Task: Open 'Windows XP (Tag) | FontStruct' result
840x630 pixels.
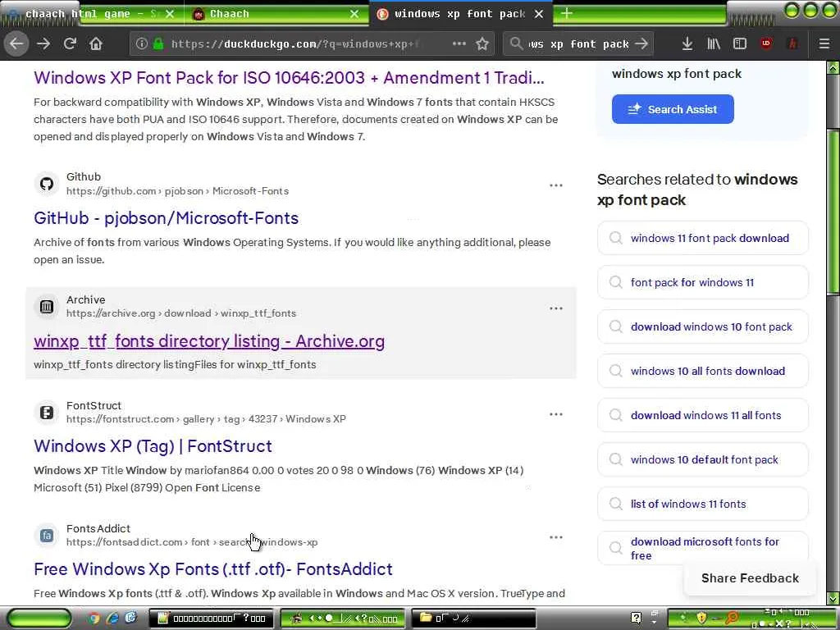Action: point(153,446)
